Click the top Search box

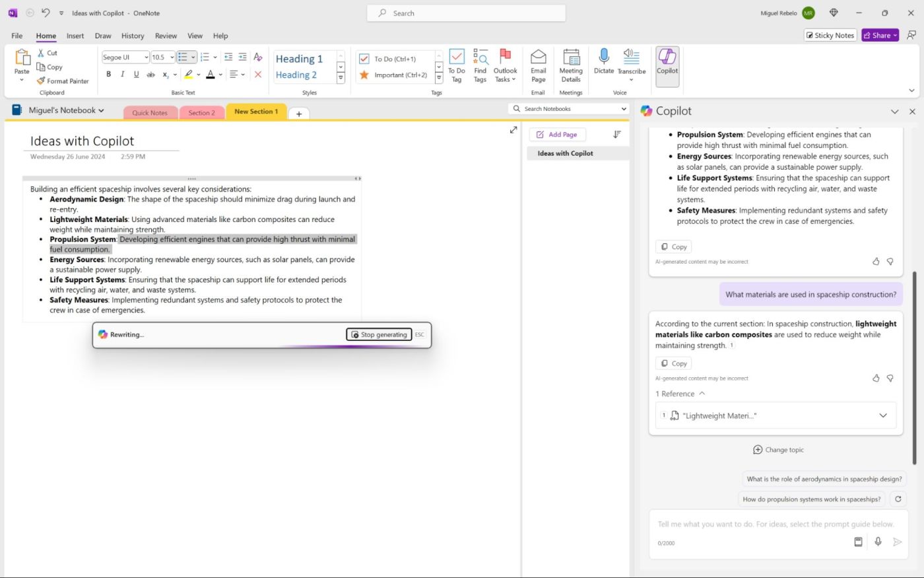(x=466, y=13)
